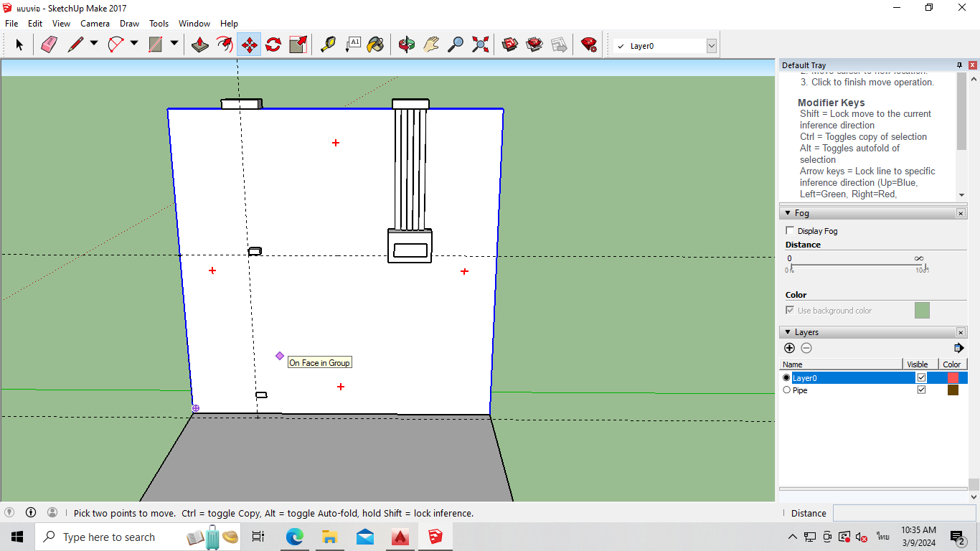Select the Arc tool
The width and height of the screenshot is (980, 551).
click(x=116, y=44)
